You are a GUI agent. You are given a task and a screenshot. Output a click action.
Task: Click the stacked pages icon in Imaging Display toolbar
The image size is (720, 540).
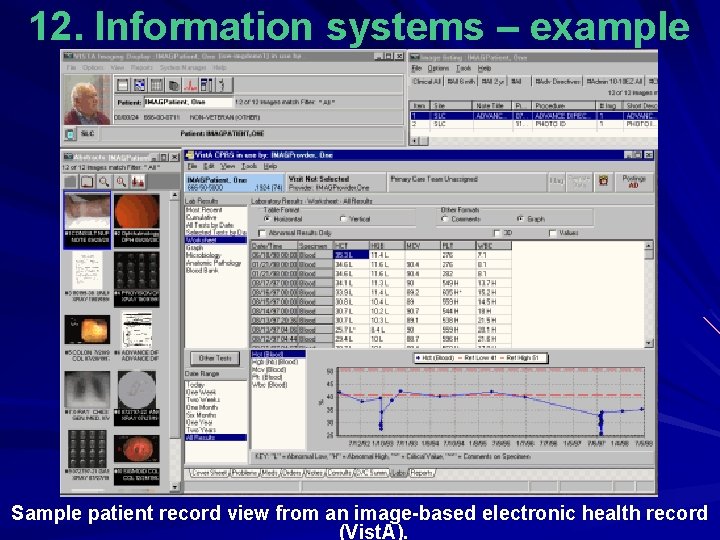click(174, 84)
